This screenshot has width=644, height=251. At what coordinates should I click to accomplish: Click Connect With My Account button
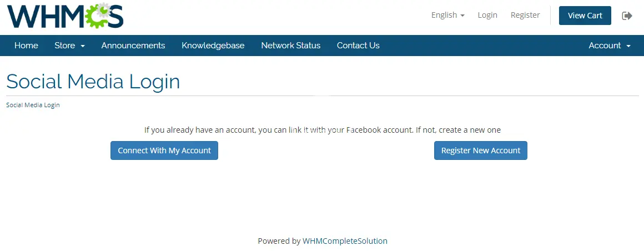point(164,150)
